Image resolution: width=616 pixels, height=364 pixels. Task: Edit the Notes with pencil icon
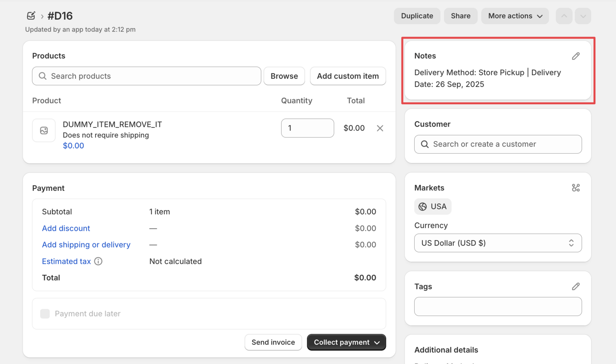576,56
